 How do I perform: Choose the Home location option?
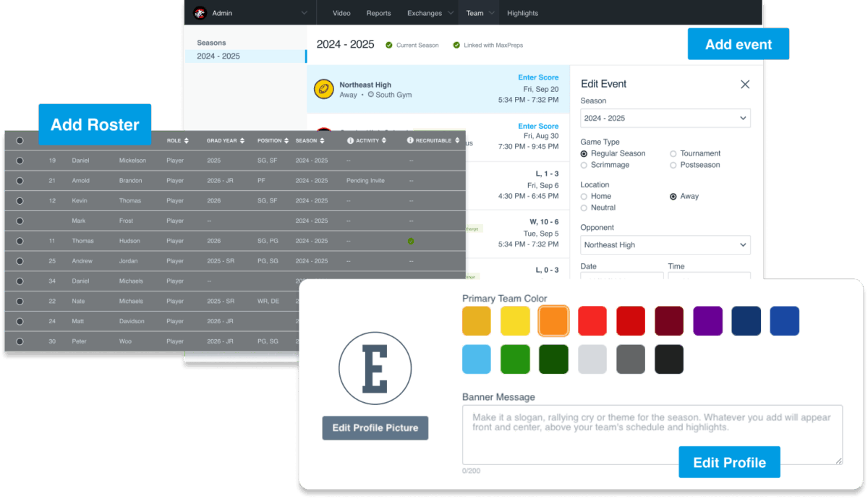pos(584,196)
